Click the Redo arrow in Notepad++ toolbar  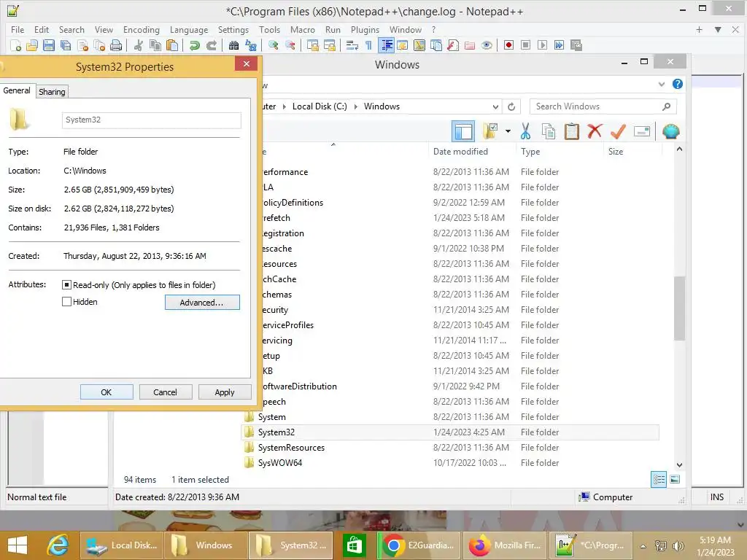click(x=212, y=45)
